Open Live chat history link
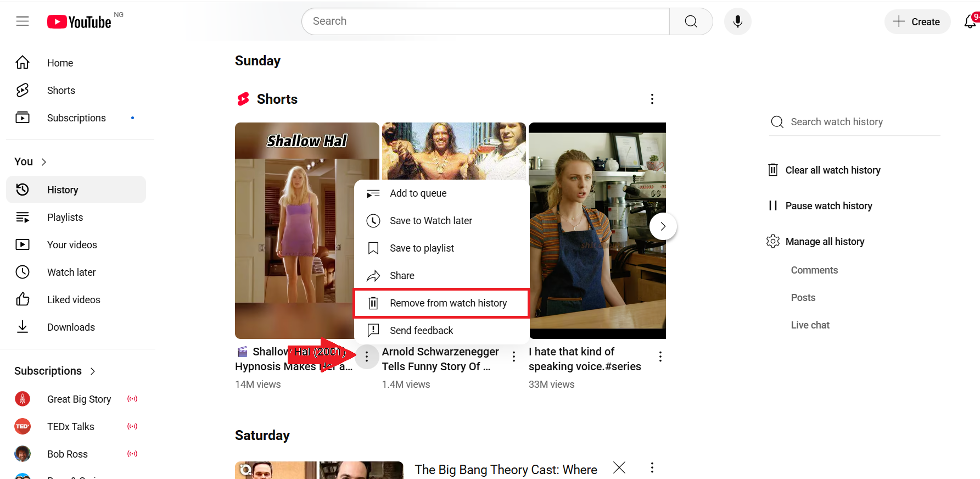 click(x=810, y=325)
